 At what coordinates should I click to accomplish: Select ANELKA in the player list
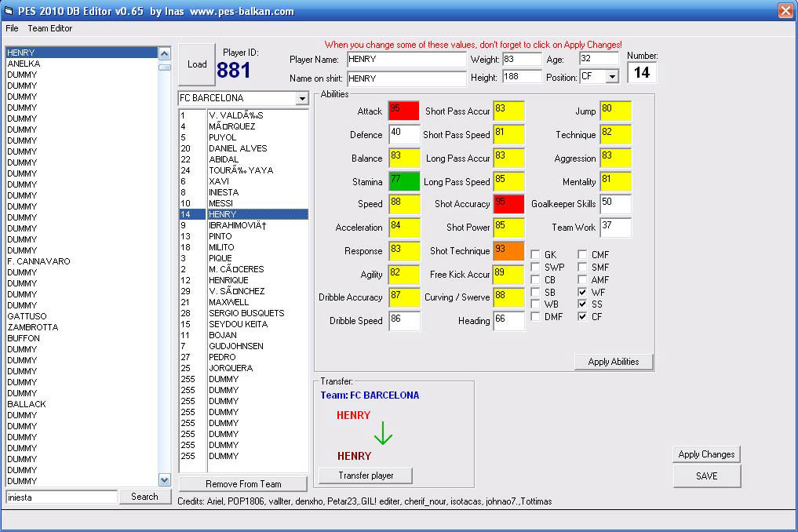point(82,64)
